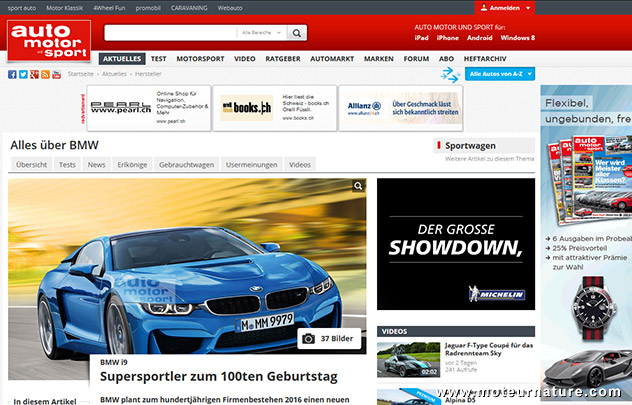
Task: Open the sport auto top link
Action: click(22, 8)
